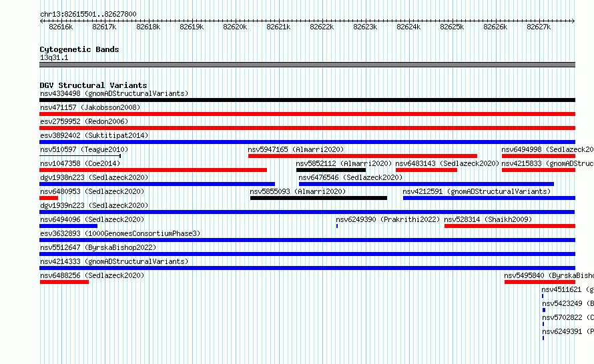Select the esv2759952 (Redon2006) label

[x=84, y=121]
